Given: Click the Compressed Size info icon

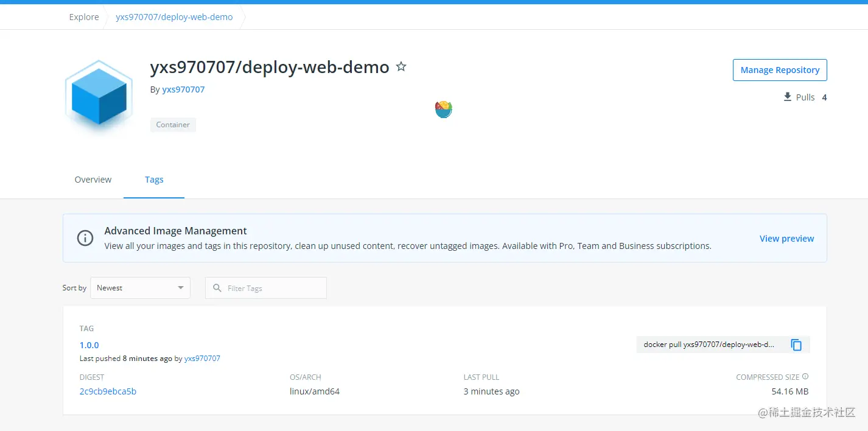Looking at the screenshot, I should [805, 377].
